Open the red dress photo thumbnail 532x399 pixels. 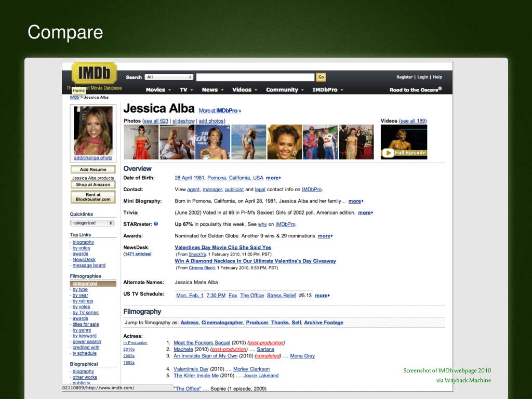click(x=141, y=142)
